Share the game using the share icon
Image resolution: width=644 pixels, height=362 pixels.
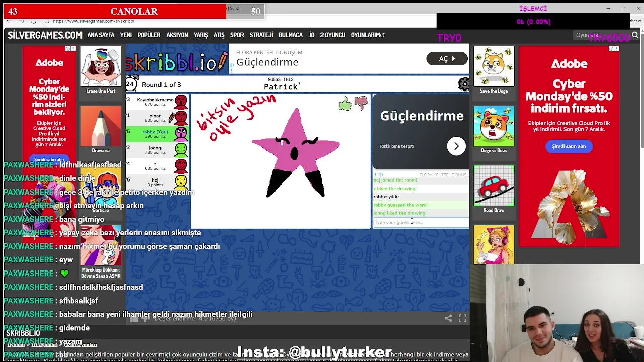pyautogui.click(x=448, y=318)
